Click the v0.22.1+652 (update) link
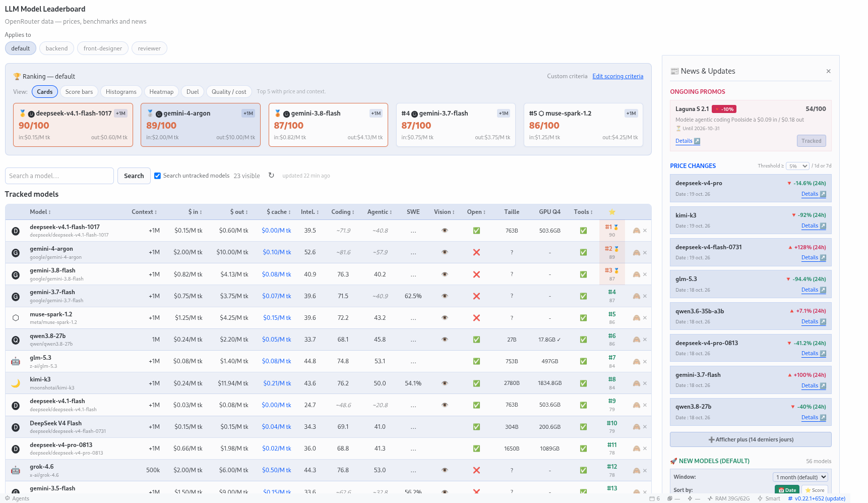 click(817, 498)
